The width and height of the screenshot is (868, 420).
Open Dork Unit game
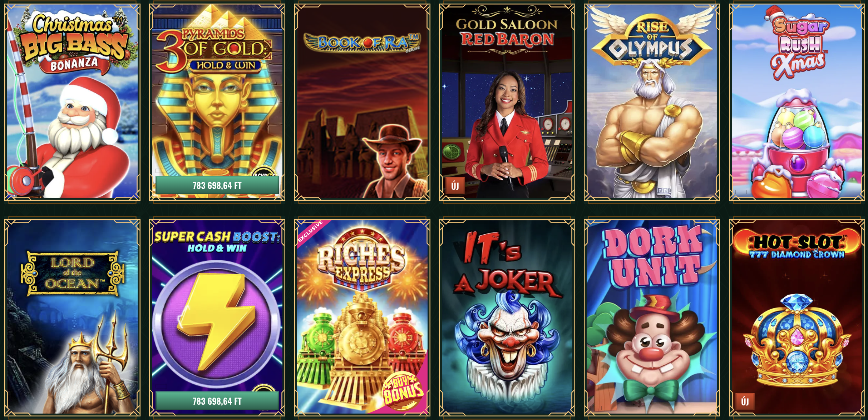[652, 317]
